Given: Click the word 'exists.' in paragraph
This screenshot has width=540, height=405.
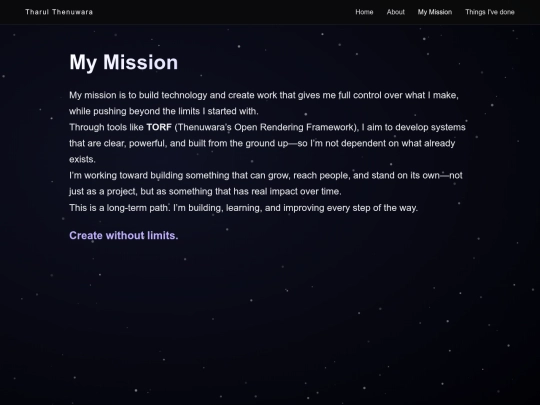Looking at the screenshot, I should click(x=82, y=159).
